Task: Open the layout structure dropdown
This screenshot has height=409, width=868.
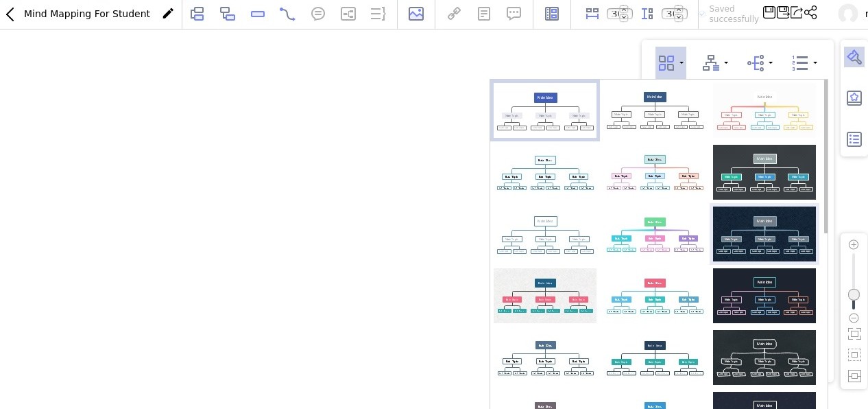Action: (x=715, y=63)
